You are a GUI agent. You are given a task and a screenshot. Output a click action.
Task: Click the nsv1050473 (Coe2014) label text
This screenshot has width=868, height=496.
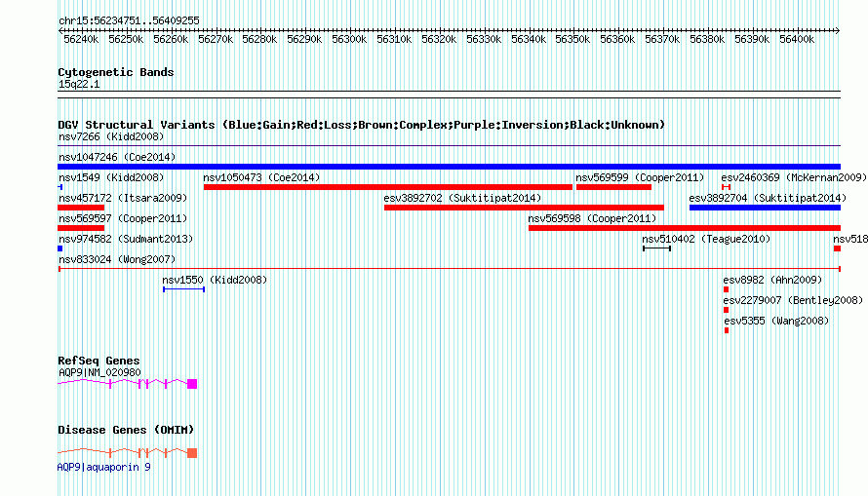[261, 177]
